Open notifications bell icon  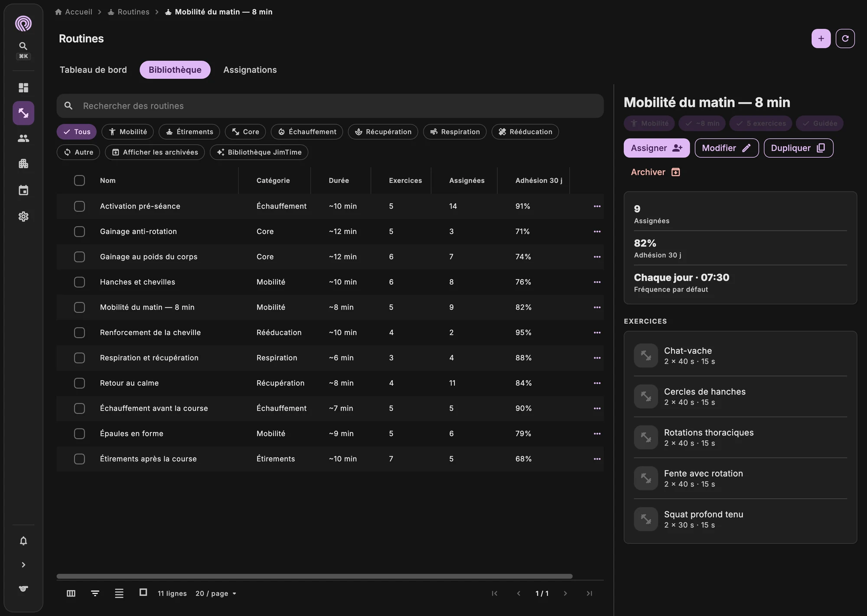tap(23, 541)
